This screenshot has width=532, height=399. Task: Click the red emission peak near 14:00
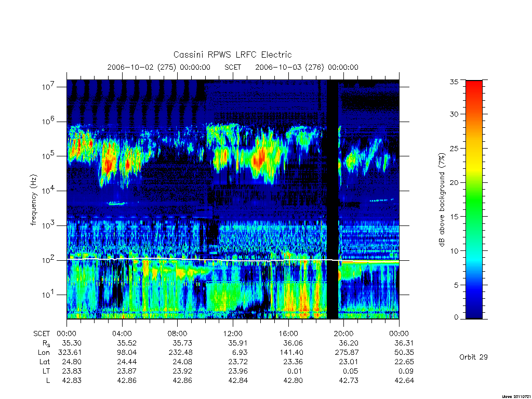click(x=260, y=159)
